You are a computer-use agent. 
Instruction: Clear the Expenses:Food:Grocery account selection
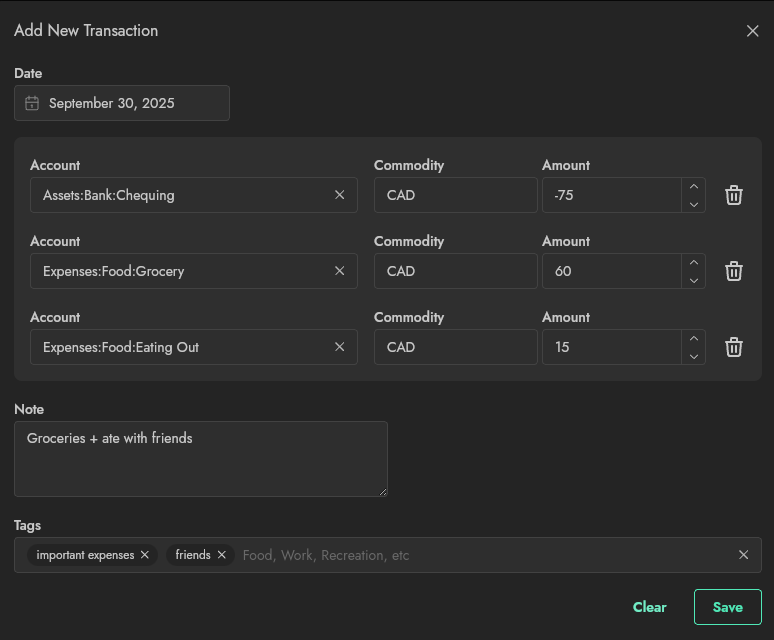click(339, 271)
